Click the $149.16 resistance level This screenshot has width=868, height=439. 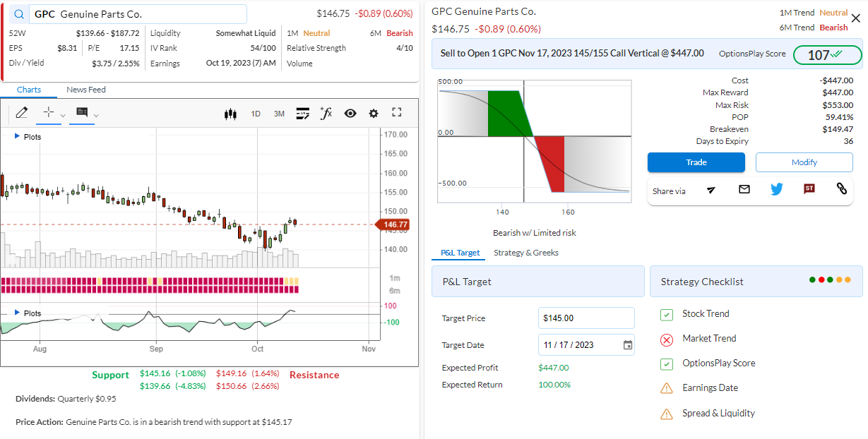pos(232,373)
